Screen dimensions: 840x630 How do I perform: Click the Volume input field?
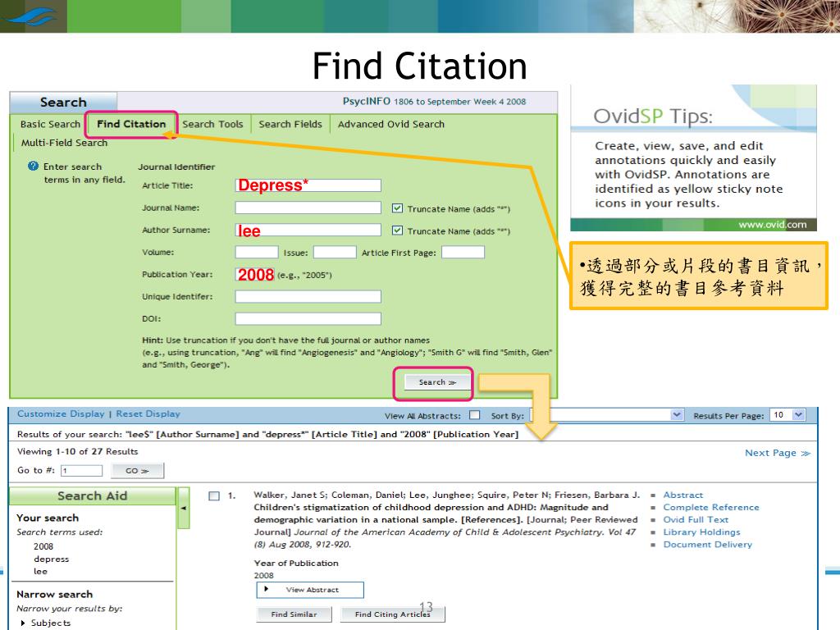(x=257, y=253)
